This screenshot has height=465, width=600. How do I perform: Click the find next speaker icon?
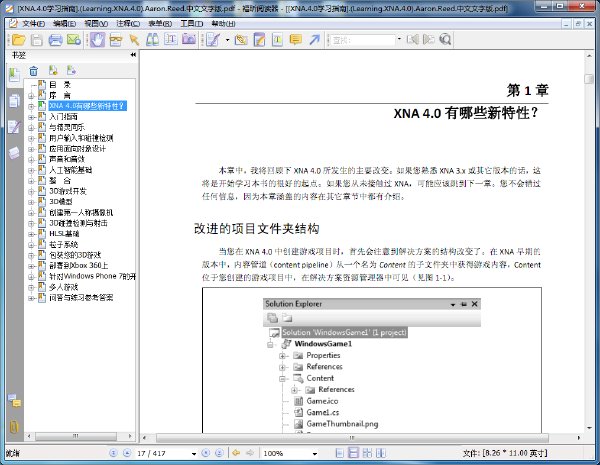[x=429, y=39]
